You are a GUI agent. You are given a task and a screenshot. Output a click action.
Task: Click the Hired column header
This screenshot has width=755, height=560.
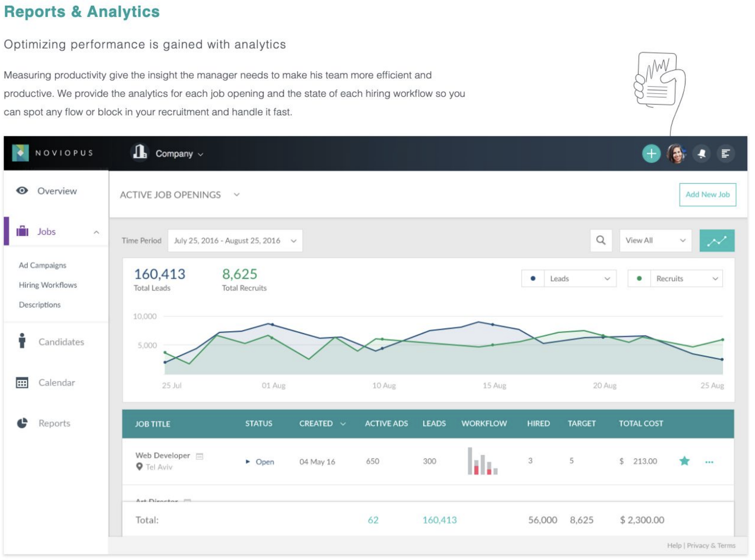(x=538, y=424)
